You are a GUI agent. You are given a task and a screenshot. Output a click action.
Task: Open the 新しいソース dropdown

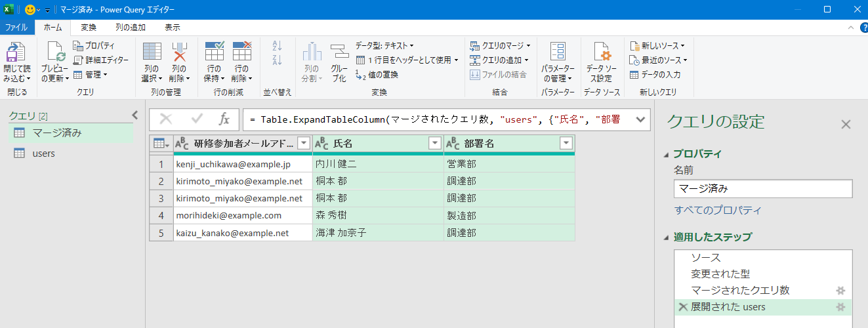[657, 45]
